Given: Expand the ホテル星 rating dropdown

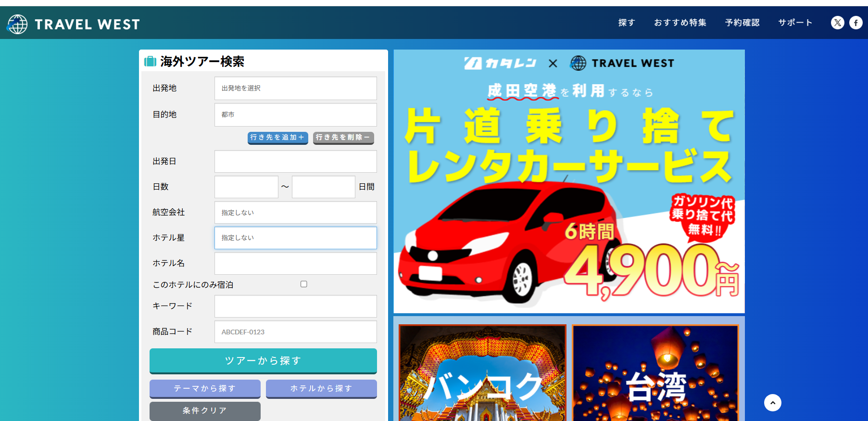Looking at the screenshot, I should point(295,238).
